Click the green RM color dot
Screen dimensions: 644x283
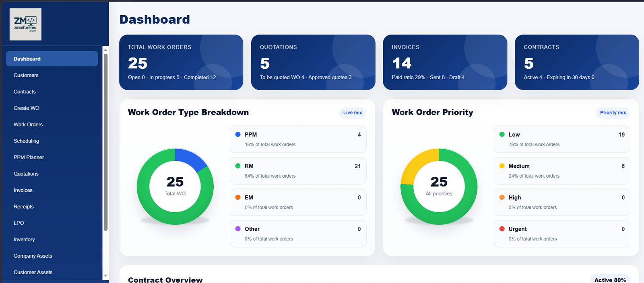pos(238,166)
